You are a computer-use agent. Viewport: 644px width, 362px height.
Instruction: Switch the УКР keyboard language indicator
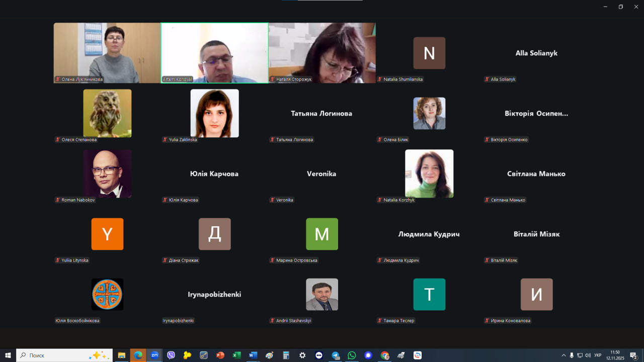pos(598,355)
